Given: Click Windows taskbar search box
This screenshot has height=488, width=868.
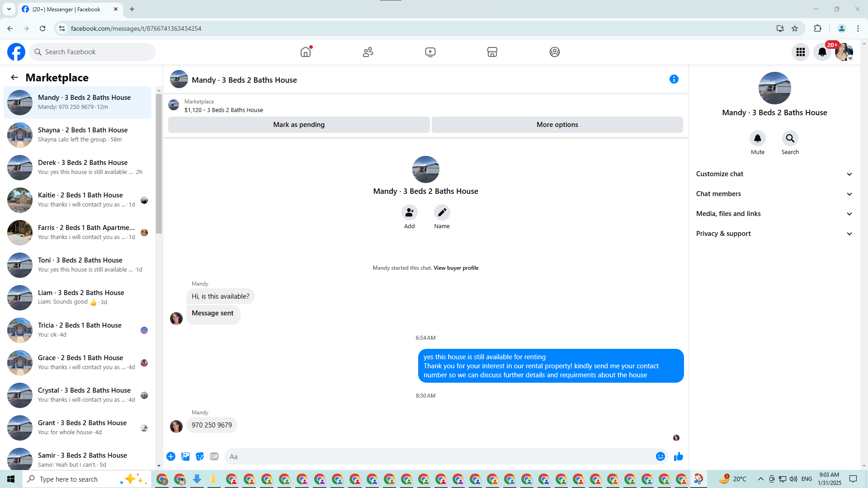Looking at the screenshot, I should [86, 479].
